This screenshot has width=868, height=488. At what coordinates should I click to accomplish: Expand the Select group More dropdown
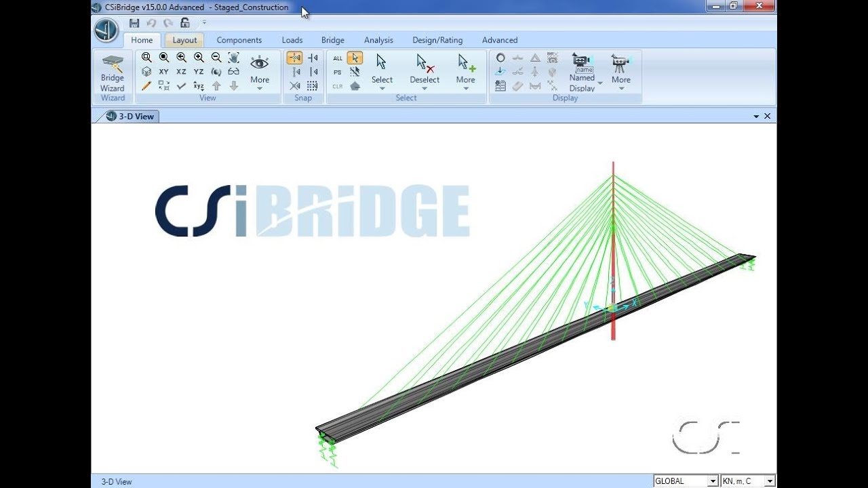click(466, 73)
